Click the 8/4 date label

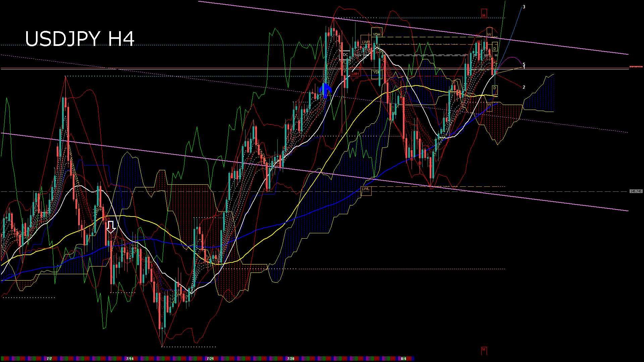pyautogui.click(x=404, y=359)
